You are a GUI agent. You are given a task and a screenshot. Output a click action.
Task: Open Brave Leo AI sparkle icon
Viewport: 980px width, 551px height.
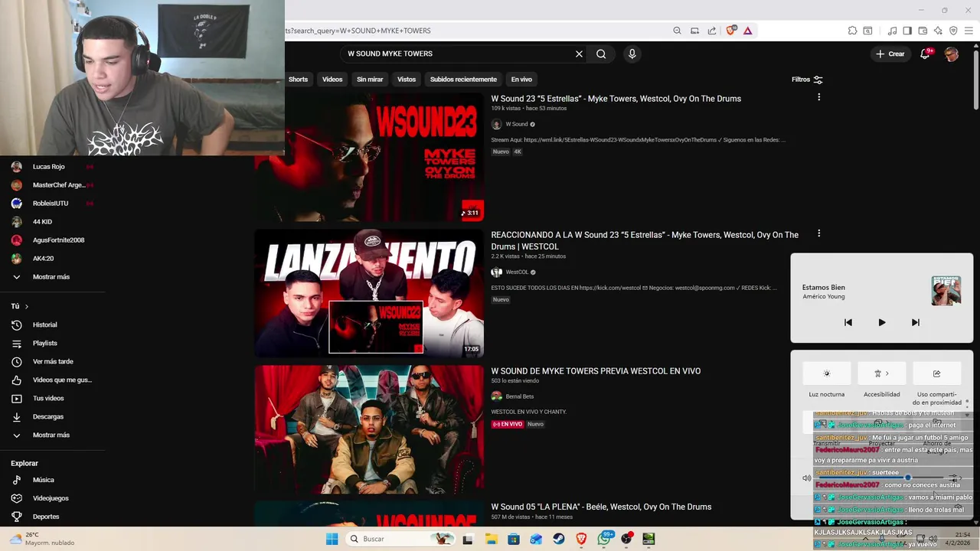click(x=938, y=31)
